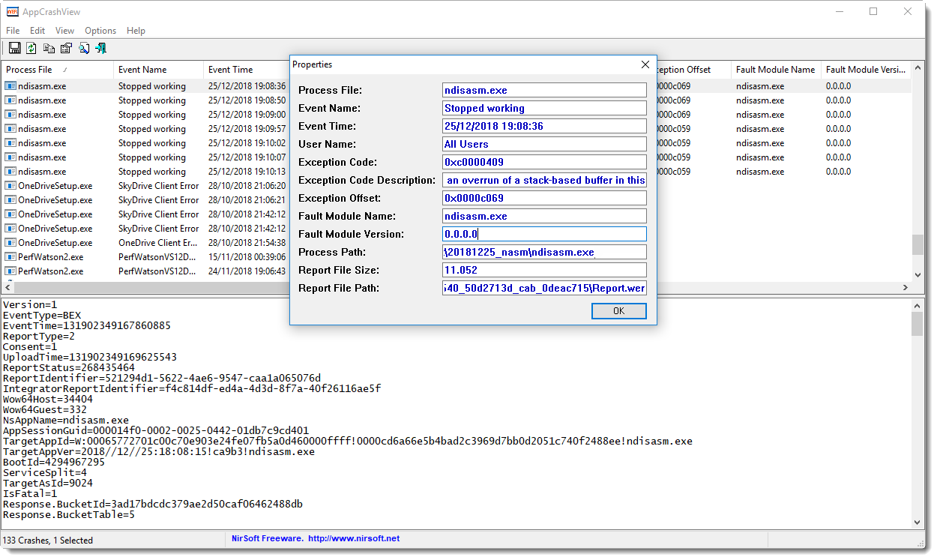
Task: Close the Properties dialog with X
Action: [645, 64]
